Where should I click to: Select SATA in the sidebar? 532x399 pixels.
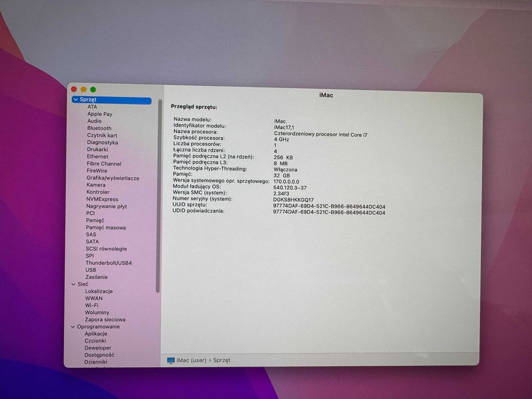92,242
